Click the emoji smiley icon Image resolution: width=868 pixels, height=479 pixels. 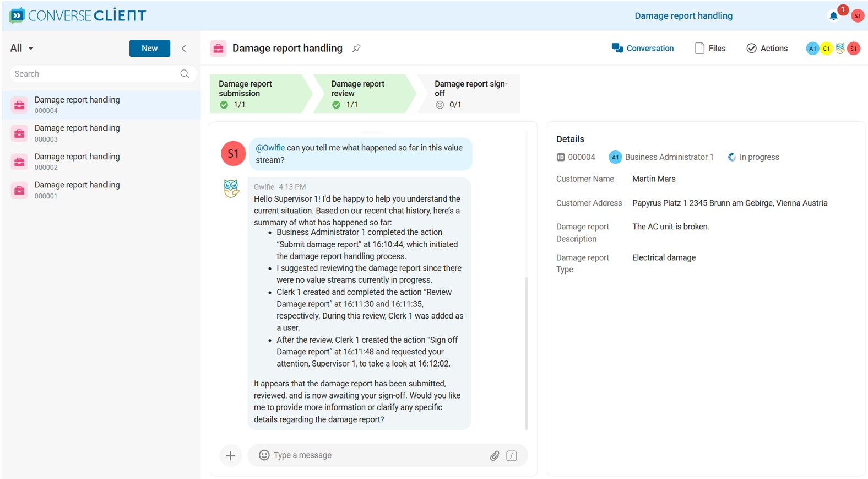264,455
